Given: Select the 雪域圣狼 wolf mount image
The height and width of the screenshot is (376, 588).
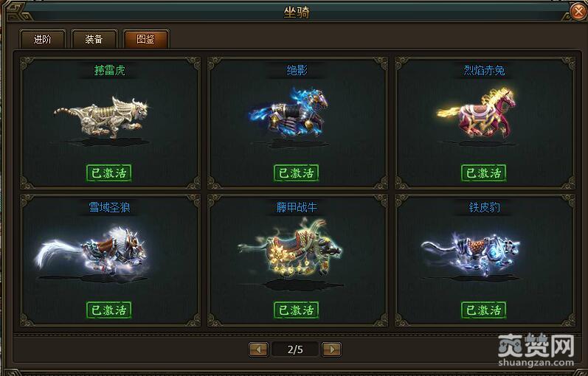Looking at the screenshot, I should pos(92,251).
